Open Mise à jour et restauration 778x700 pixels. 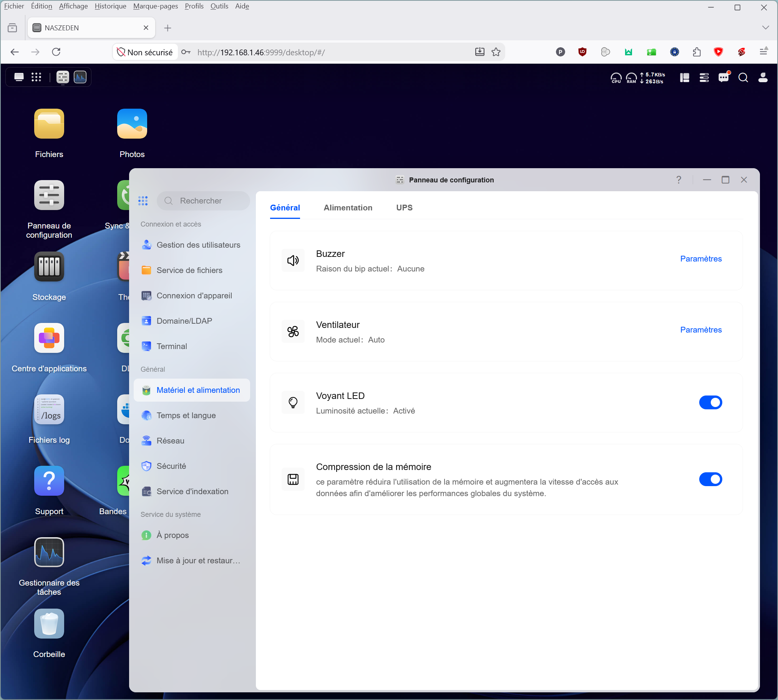(192, 561)
